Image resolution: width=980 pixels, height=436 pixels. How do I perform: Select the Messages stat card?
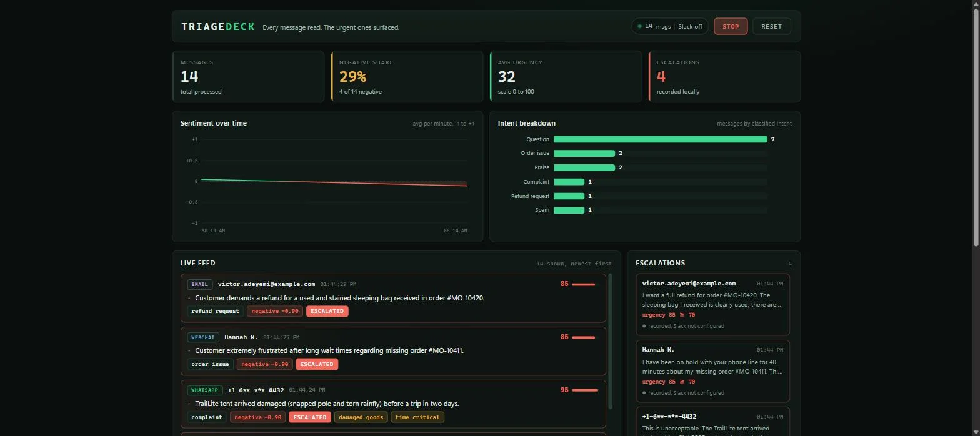click(x=247, y=76)
